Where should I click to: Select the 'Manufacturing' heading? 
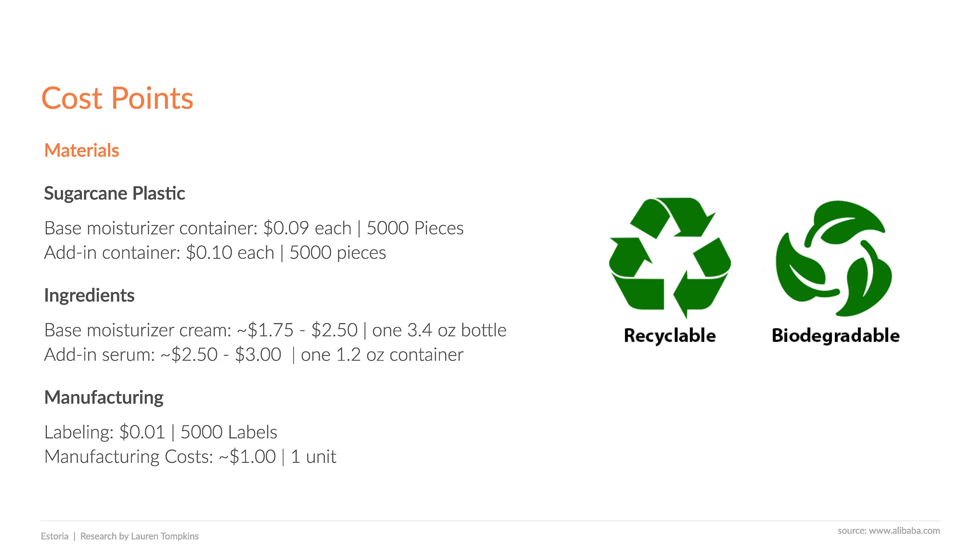(x=104, y=397)
